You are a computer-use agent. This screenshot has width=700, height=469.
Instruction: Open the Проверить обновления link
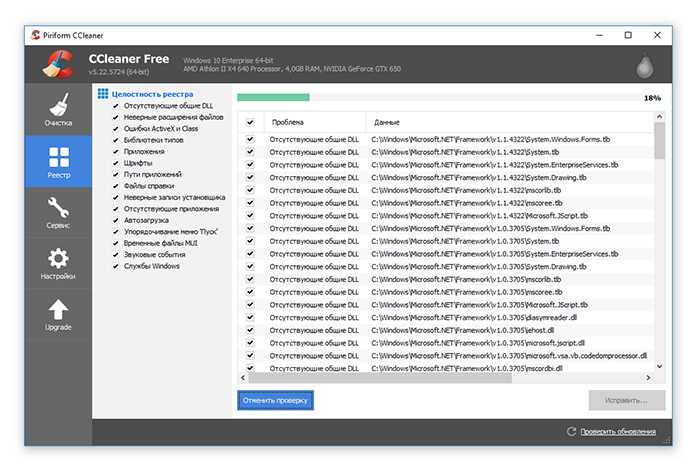tap(618, 432)
